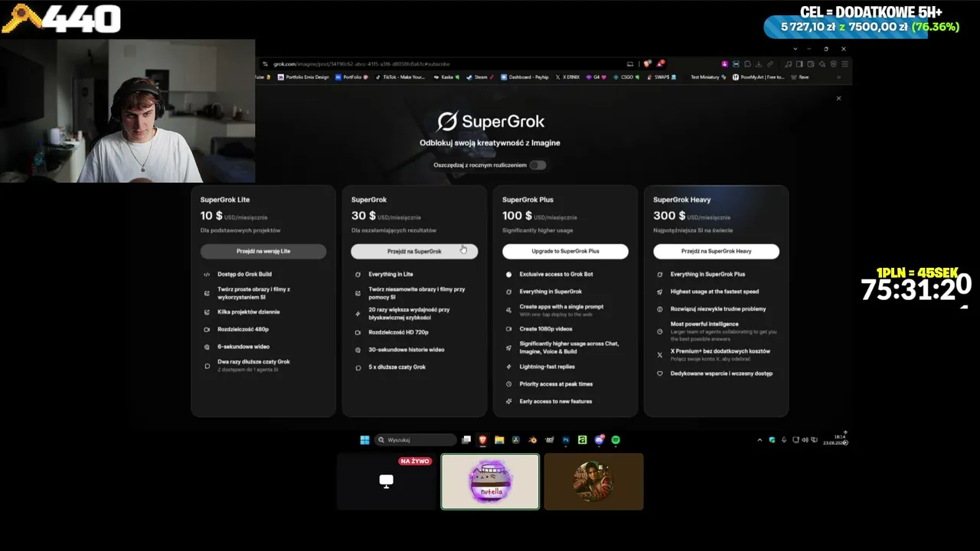Click '30-sekundowe historie wideo' feature text
Viewport: 980px width, 551px height.
tap(407, 350)
